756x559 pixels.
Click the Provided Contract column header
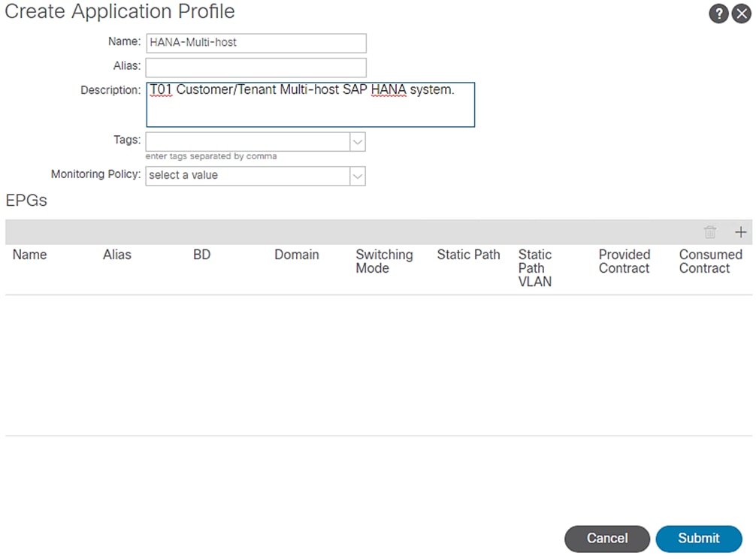(624, 261)
